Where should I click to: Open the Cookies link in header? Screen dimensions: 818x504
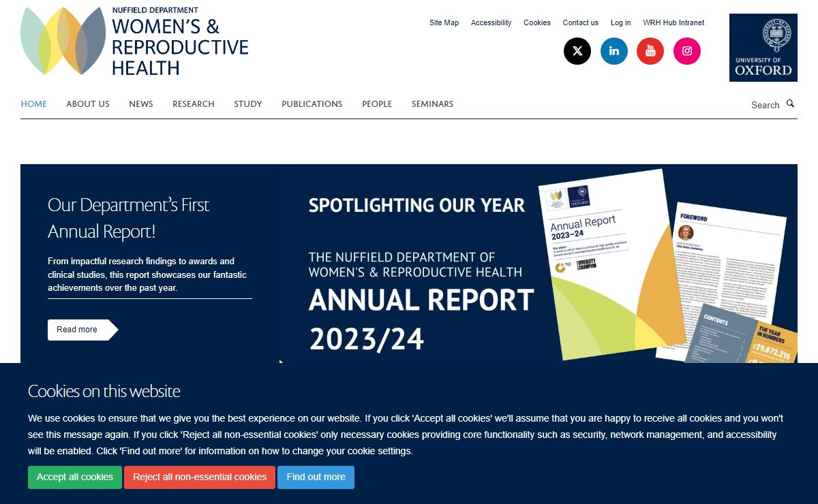[537, 22]
